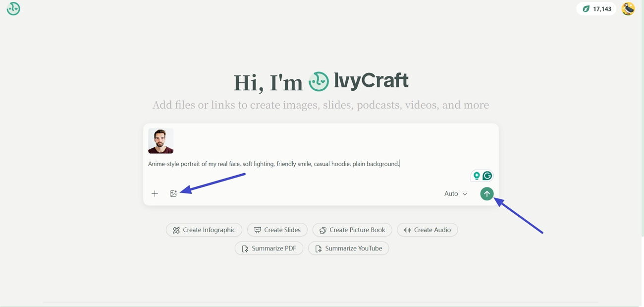Choose Create Picture Book

click(x=352, y=230)
